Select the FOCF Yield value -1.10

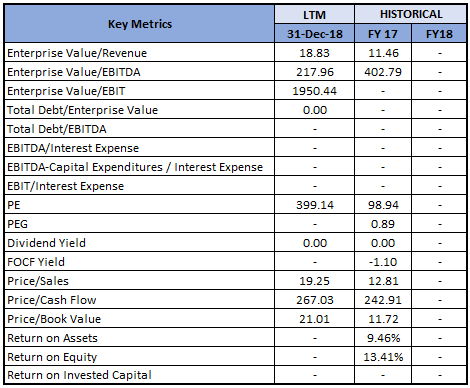(x=383, y=262)
